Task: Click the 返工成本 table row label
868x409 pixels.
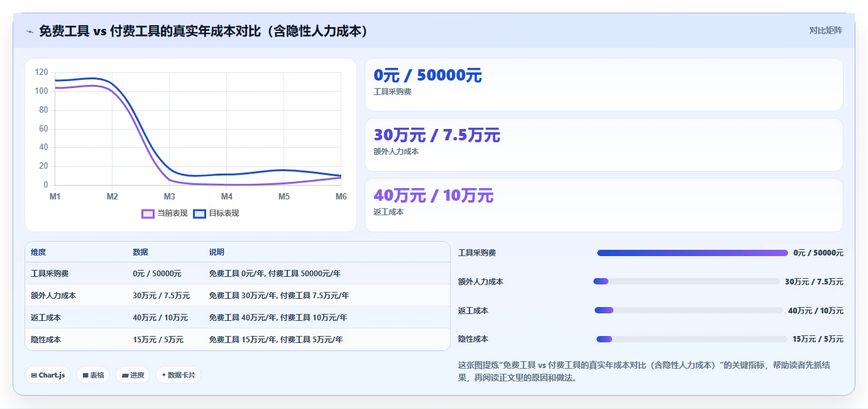Action: point(46,318)
